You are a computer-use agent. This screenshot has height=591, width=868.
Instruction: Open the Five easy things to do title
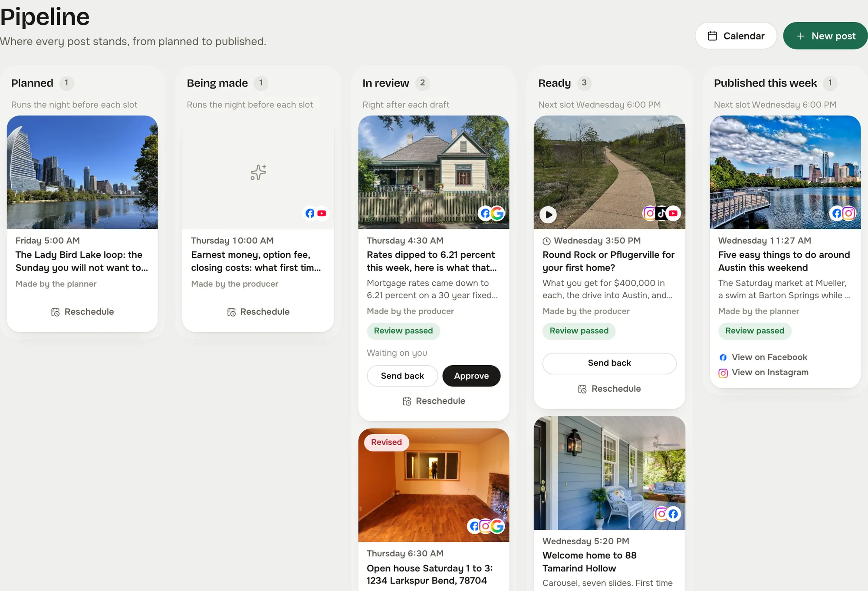point(784,261)
